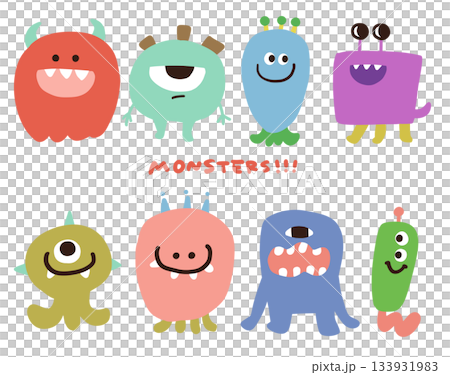
Task: Click the red MONSTERS!!! title text
Action: [223, 166]
